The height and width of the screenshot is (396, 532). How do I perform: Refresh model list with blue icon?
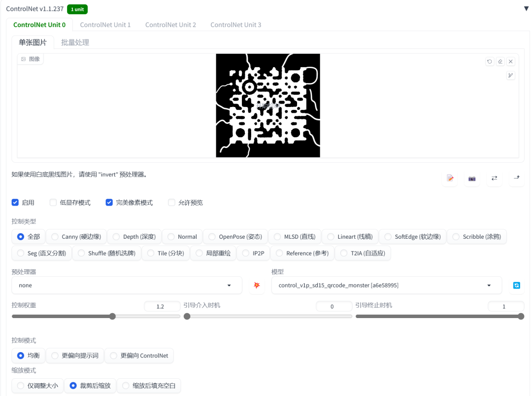[516, 285]
